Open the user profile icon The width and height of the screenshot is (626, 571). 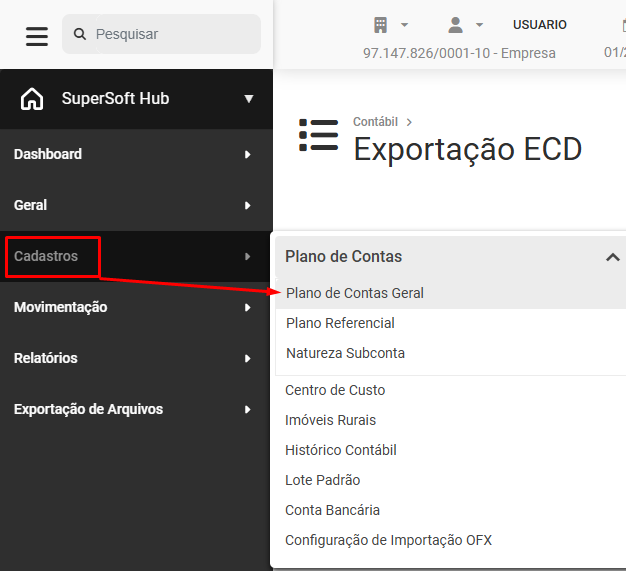click(x=455, y=25)
